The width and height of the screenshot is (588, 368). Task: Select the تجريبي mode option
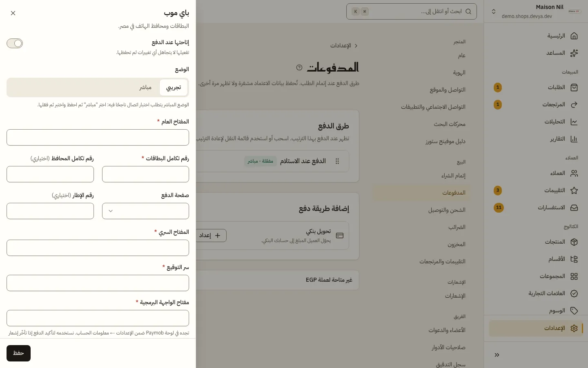click(174, 88)
